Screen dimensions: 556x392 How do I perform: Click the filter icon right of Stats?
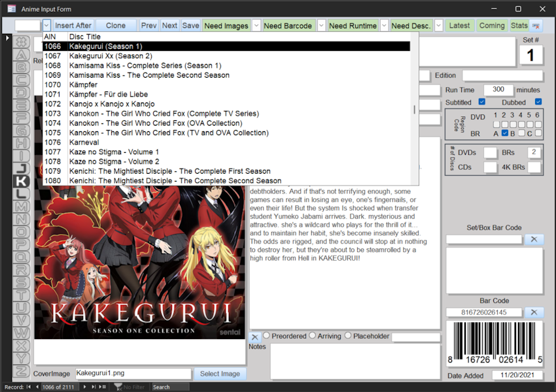536,26
